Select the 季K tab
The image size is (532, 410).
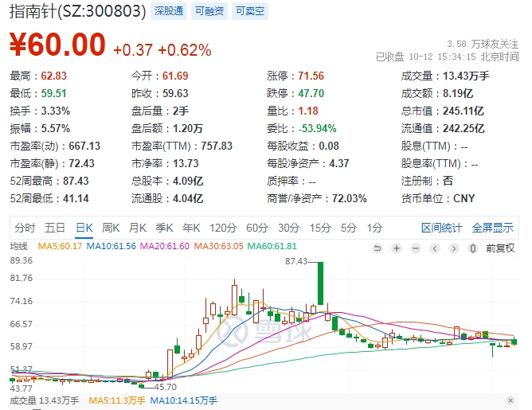pos(164,228)
